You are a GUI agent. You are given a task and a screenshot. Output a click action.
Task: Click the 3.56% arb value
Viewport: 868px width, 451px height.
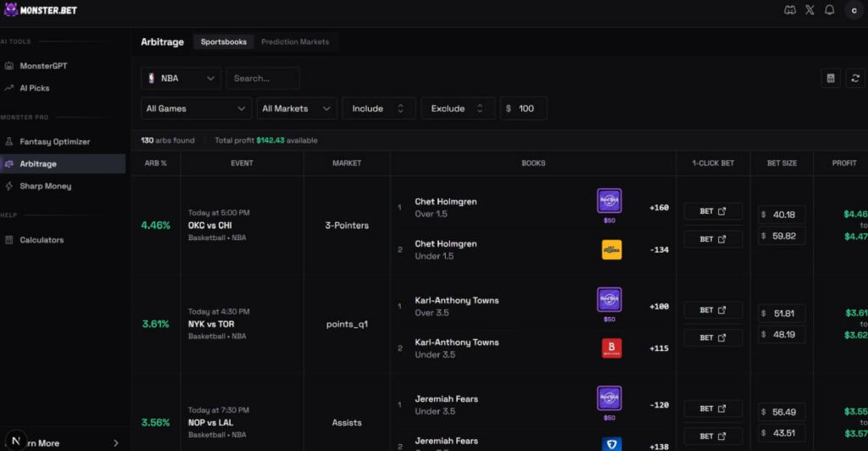(156, 422)
